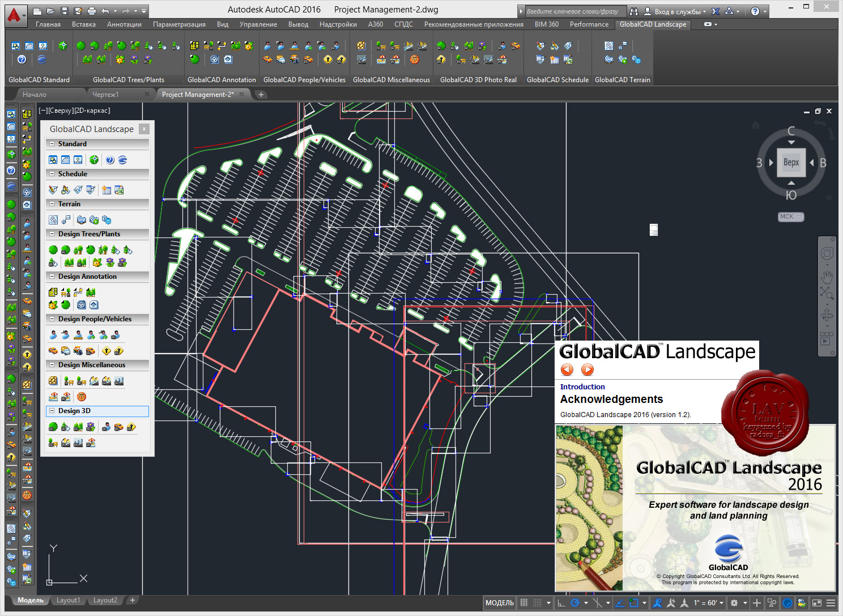The width and height of the screenshot is (843, 616).
Task: Collapse the Design 3D section
Action: coord(52,411)
